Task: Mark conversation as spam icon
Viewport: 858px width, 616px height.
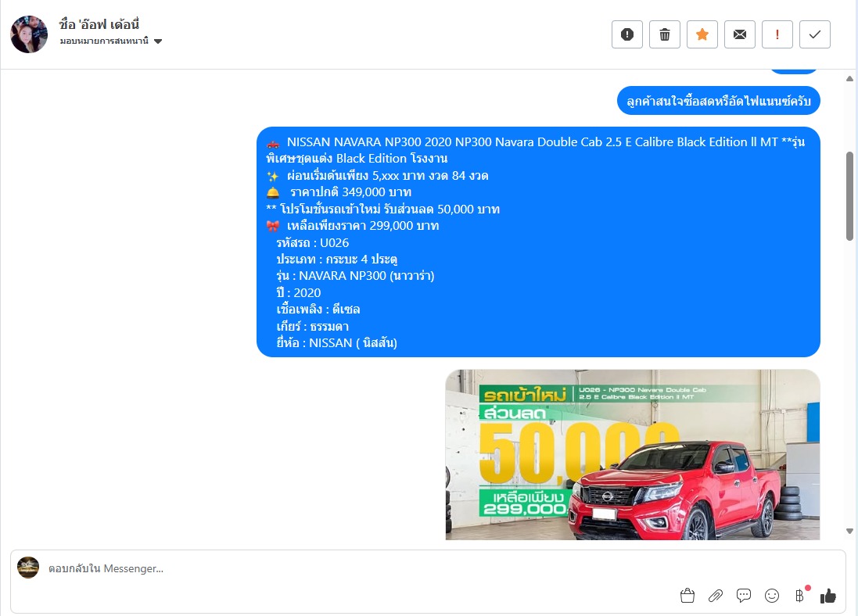Action: (627, 34)
